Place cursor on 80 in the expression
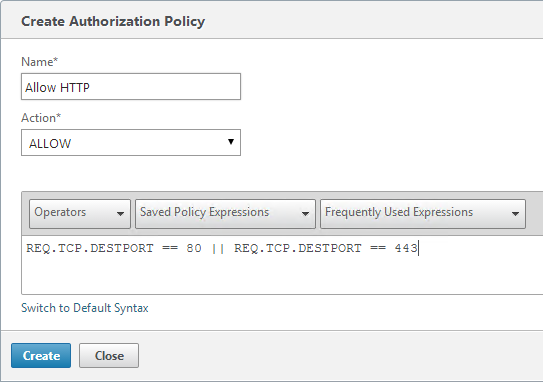This screenshot has height=382, width=543. click(194, 248)
